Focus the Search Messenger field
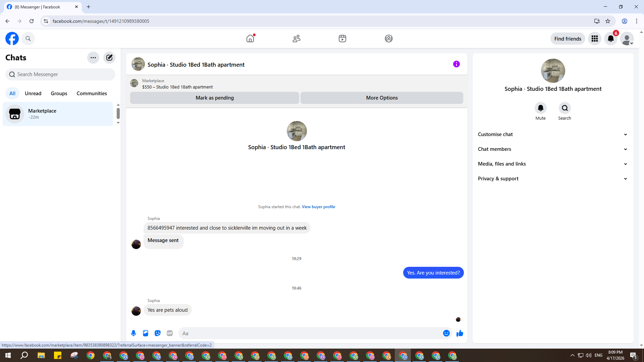The image size is (644, 362). coord(60,74)
